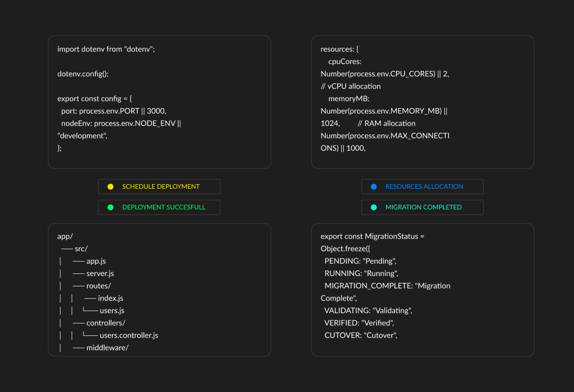The height and width of the screenshot is (392, 574).
Task: Click the 'resources: {' line
Action: pos(340,49)
